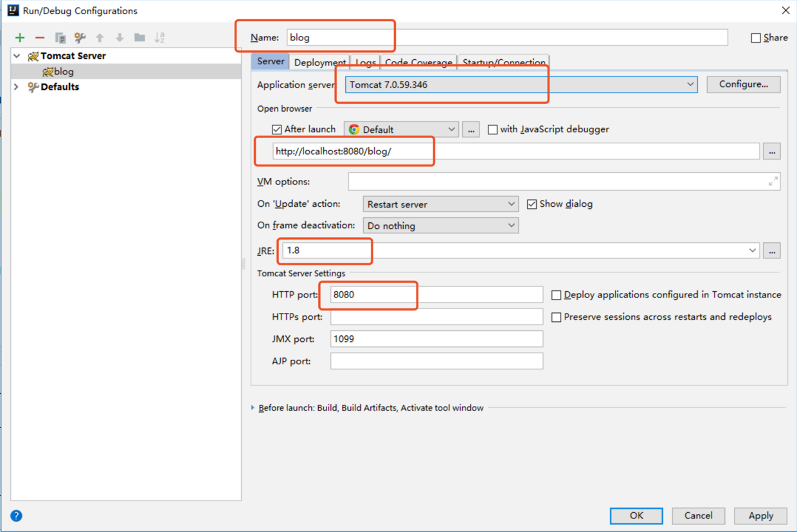797x532 pixels.
Task: Select the blog configuration in tree
Action: [126, 71]
